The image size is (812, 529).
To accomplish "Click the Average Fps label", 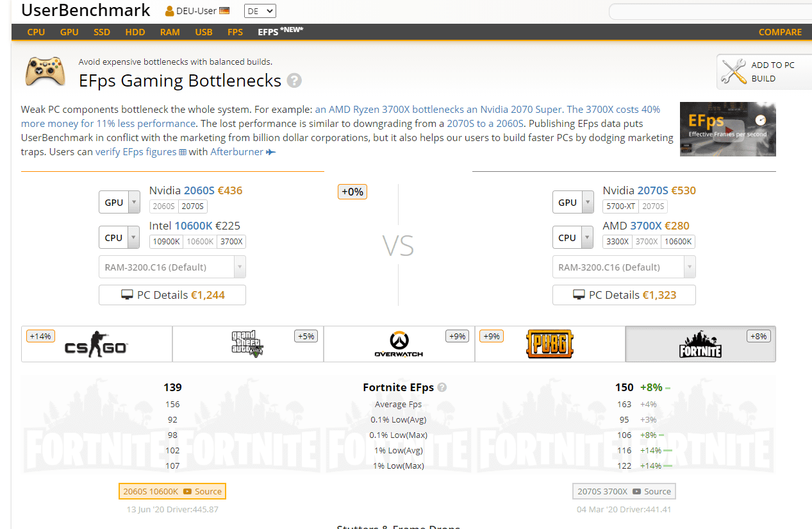I will [399, 405].
